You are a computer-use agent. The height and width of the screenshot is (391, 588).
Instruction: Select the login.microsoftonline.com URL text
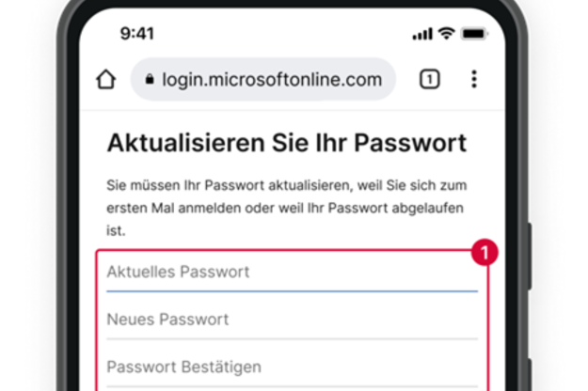click(272, 80)
